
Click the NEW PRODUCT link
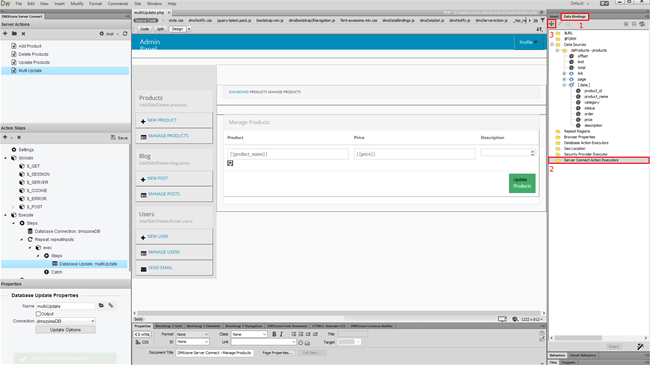[x=162, y=120]
